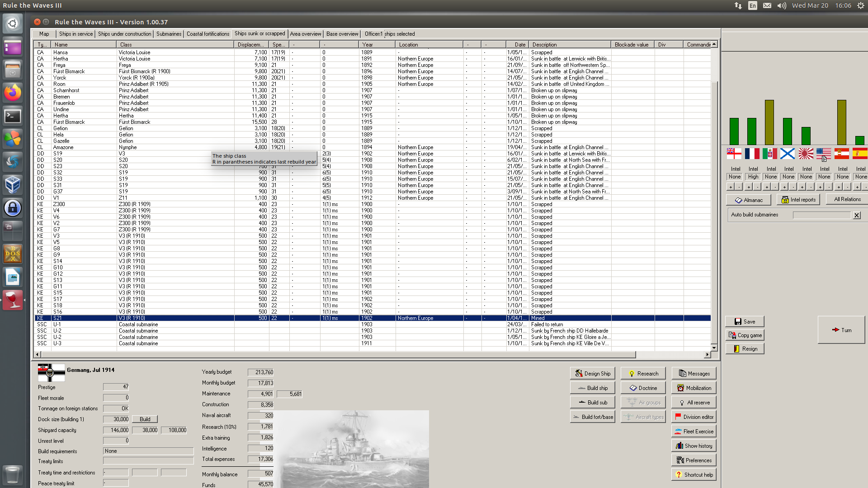Open the Messages window
This screenshot has height=488, width=868.
(x=694, y=374)
